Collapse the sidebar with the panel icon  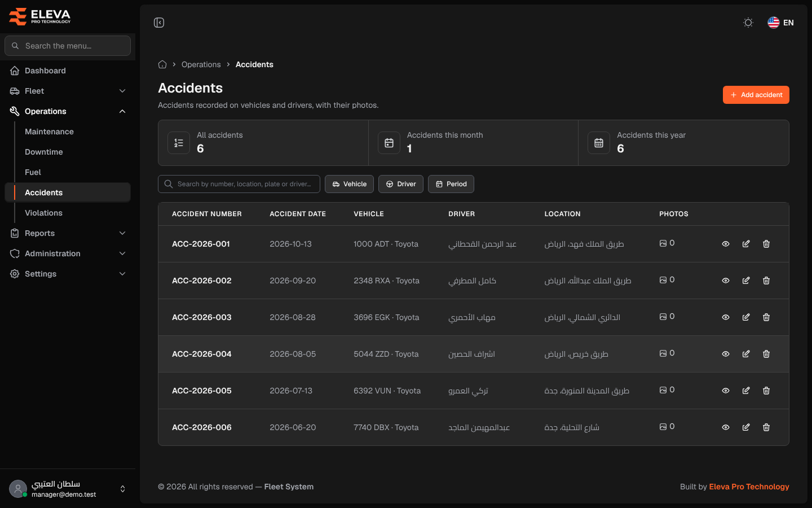[x=159, y=23]
